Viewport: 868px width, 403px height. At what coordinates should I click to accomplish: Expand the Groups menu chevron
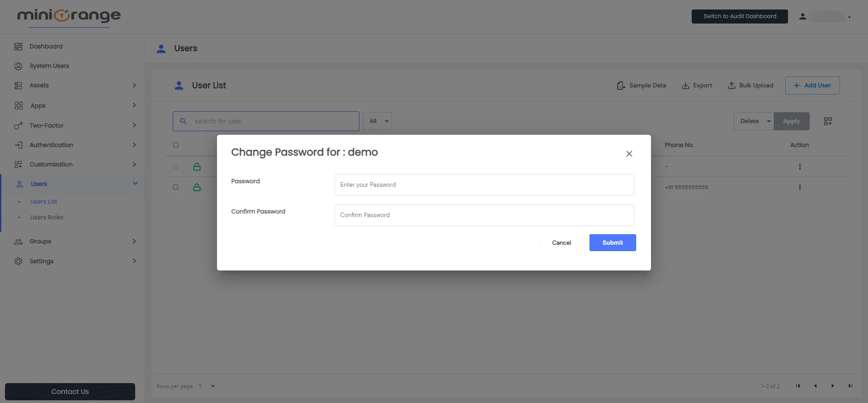coord(134,241)
